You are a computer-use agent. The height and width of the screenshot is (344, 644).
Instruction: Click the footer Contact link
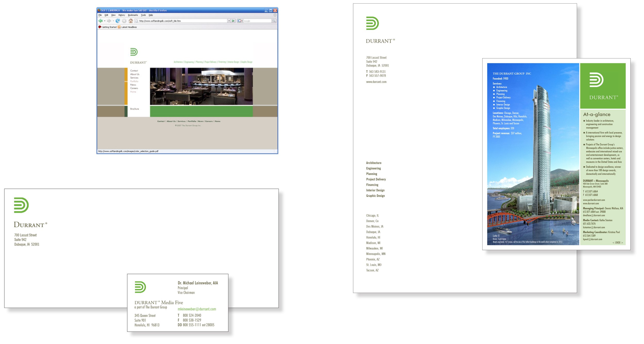tap(161, 121)
